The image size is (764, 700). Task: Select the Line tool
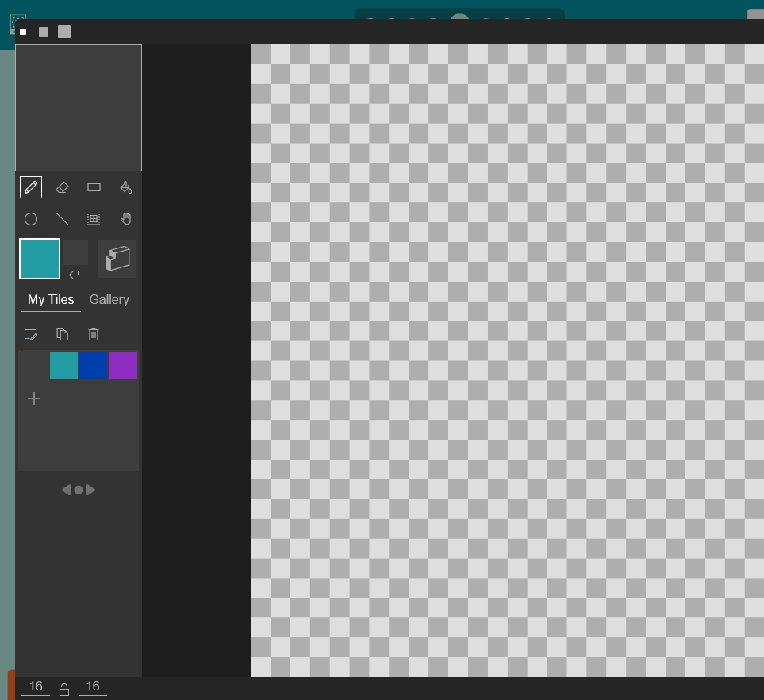coord(62,219)
